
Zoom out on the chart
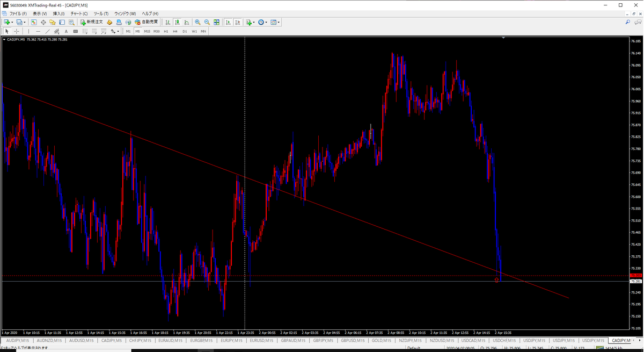tap(207, 22)
